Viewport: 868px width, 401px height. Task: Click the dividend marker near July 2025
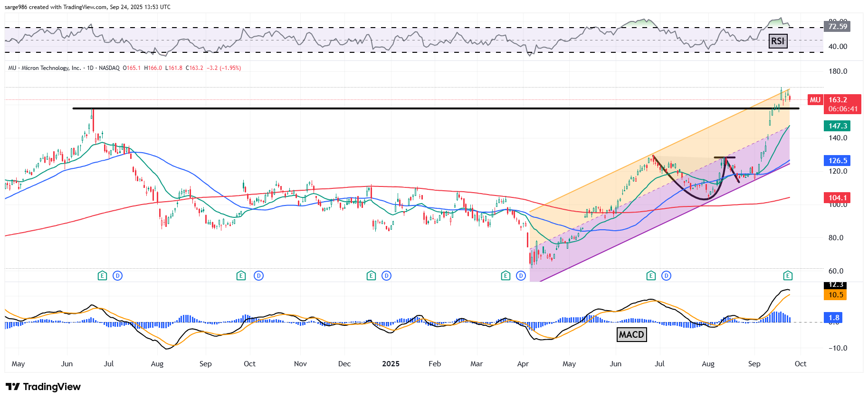pyautogui.click(x=667, y=275)
